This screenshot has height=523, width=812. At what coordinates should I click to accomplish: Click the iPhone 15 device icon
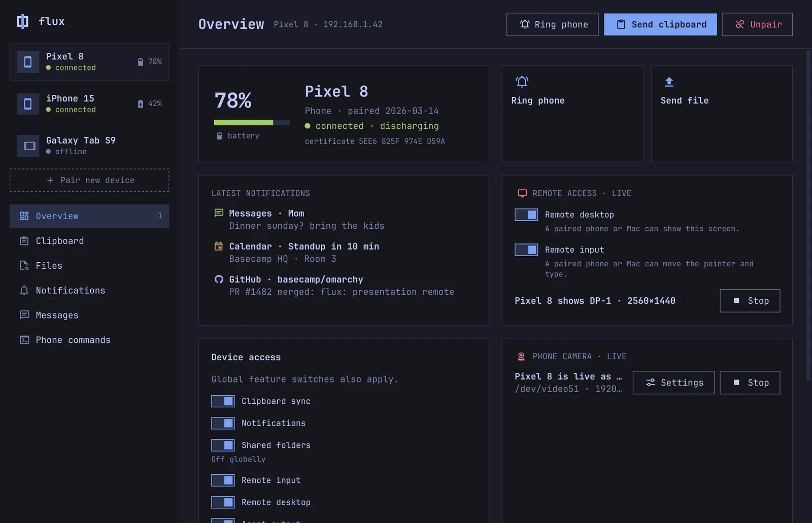(x=28, y=104)
